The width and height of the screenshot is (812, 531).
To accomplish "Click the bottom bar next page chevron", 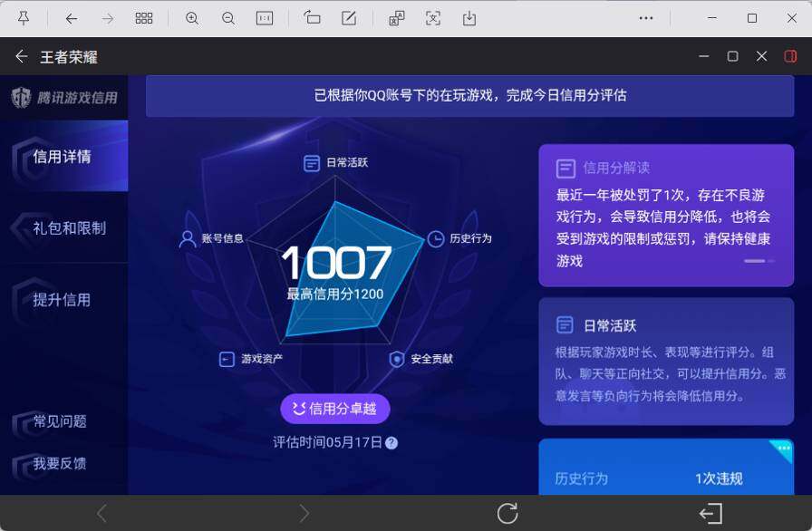I will pyautogui.click(x=304, y=514).
